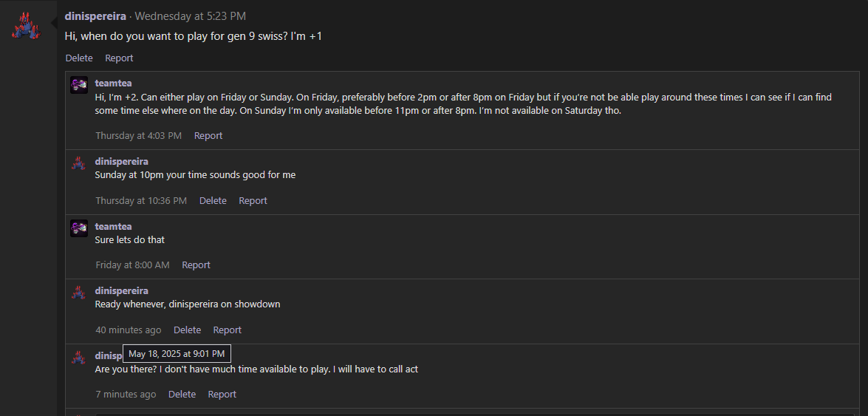Click dinispereira's avatar on Sunday 10pm comment
Viewport: 868px width, 416px height.
click(79, 163)
